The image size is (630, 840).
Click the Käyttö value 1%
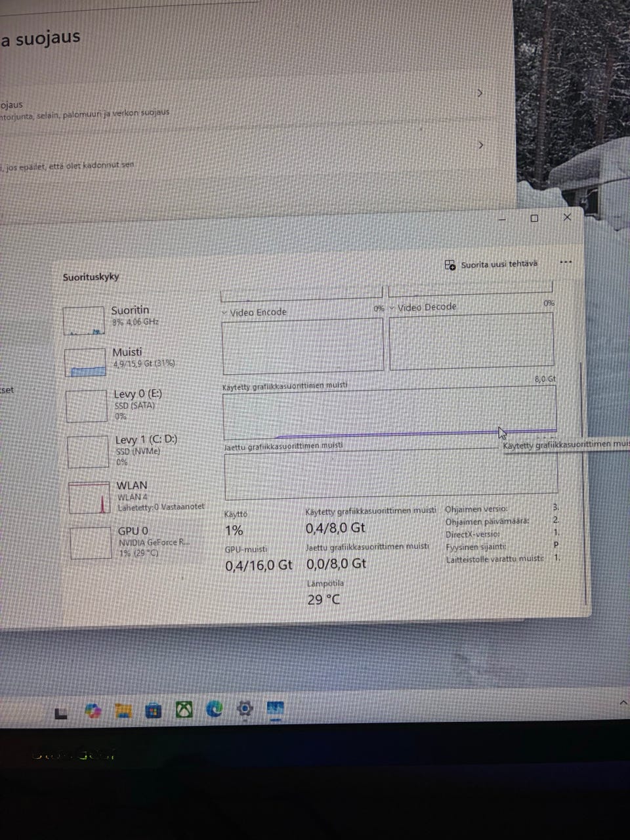click(x=234, y=531)
